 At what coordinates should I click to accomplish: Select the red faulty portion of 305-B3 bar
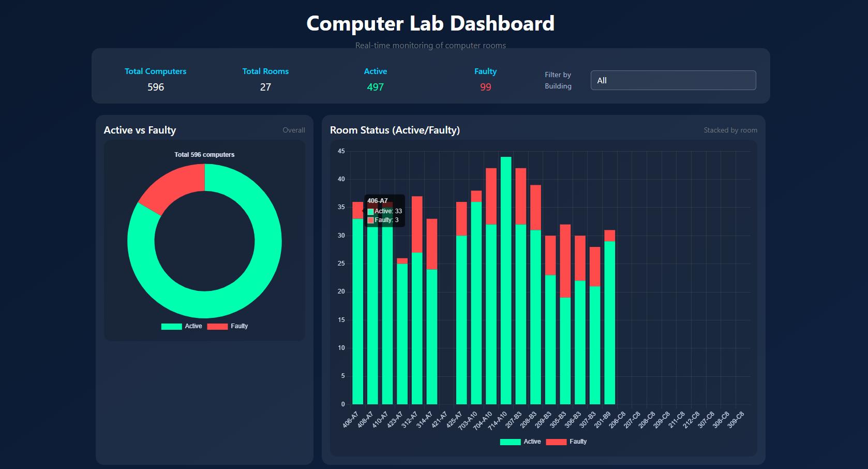coord(565,260)
